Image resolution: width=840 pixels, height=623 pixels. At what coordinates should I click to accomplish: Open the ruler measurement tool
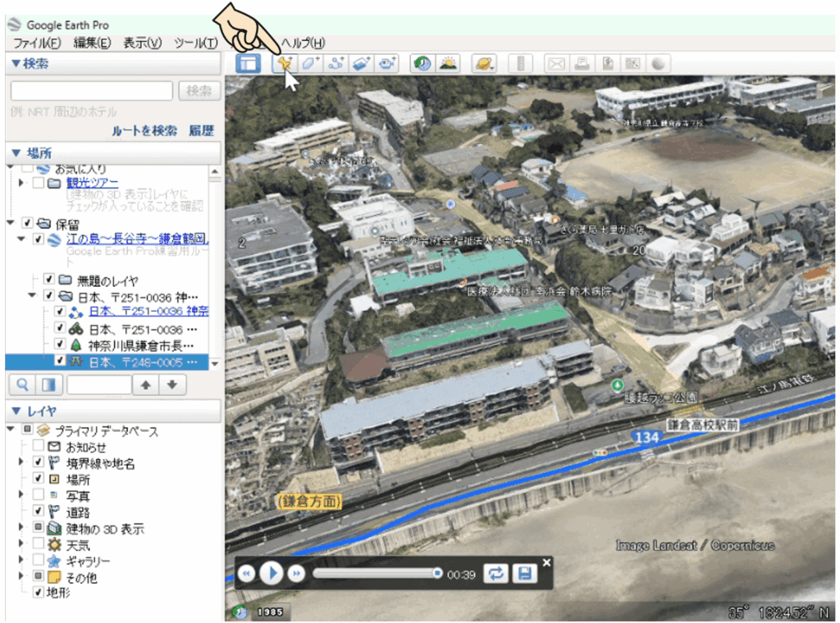521,64
